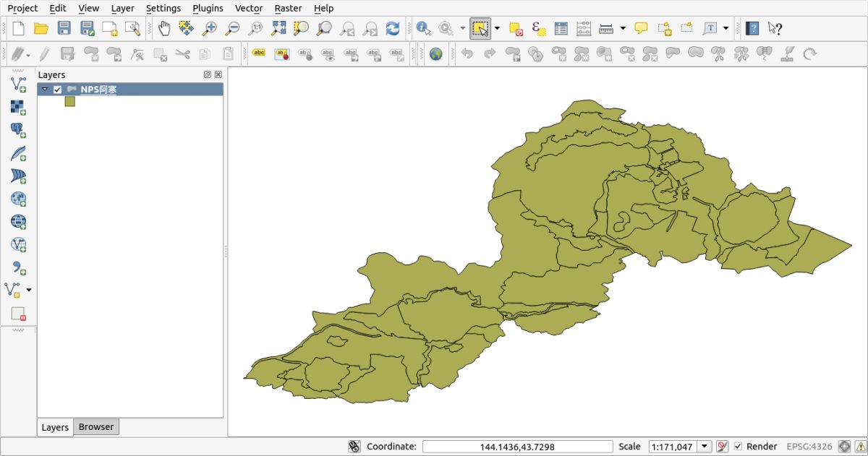Select the Zoom Out magnifier tool
This screenshot has height=456, width=868.
point(232,28)
